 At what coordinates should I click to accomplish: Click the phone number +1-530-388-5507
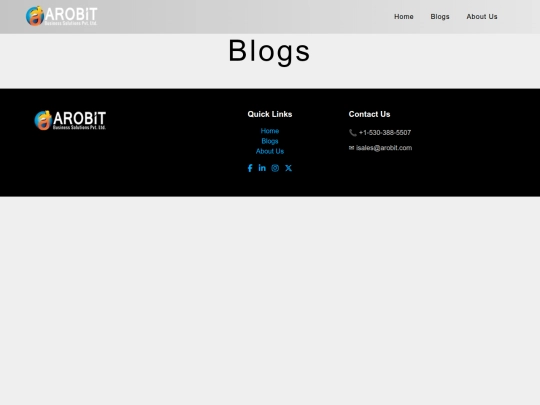[x=385, y=133]
